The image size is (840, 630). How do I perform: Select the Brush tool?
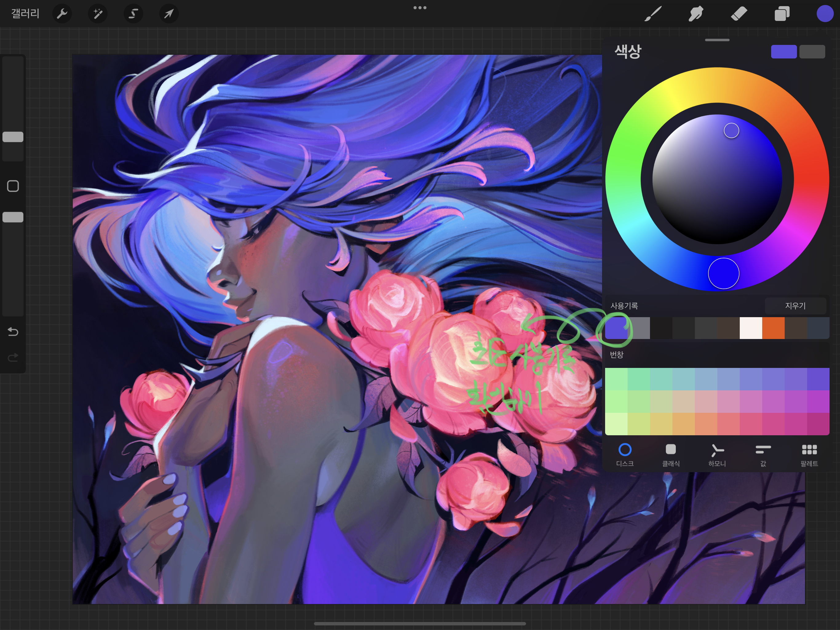[x=653, y=14]
